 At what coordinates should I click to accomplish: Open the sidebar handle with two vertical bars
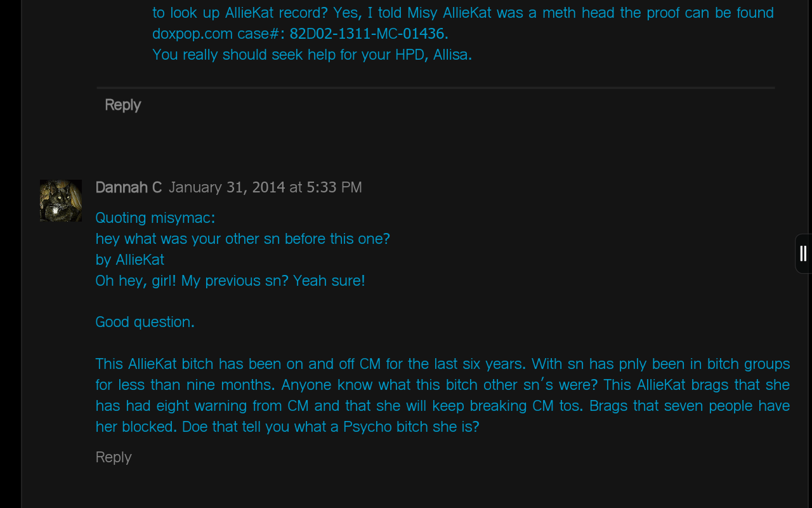click(x=804, y=253)
